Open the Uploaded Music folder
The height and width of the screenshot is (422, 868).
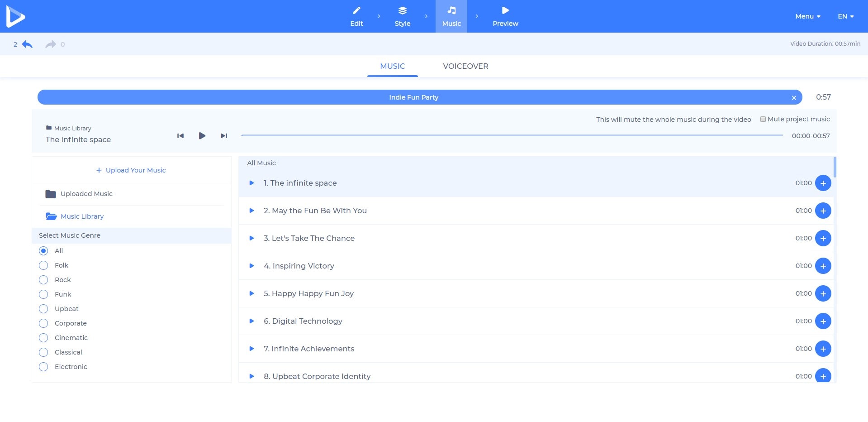pyautogui.click(x=86, y=194)
